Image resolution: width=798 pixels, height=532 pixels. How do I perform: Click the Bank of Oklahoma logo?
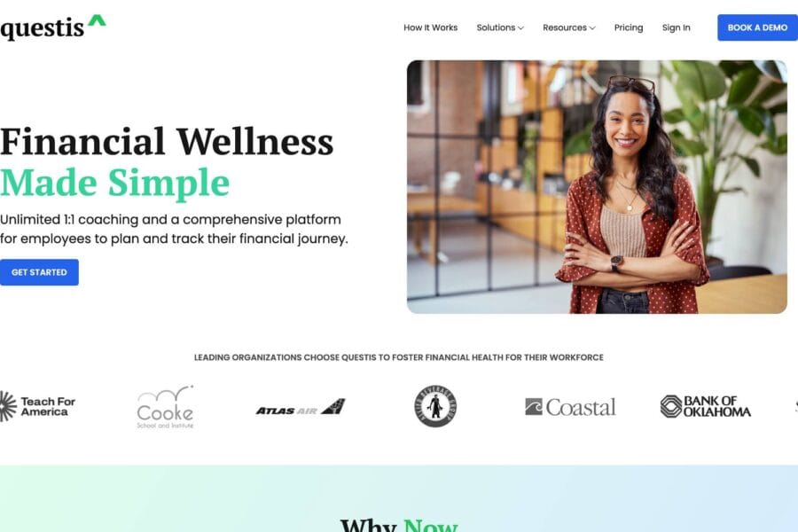[x=706, y=406]
